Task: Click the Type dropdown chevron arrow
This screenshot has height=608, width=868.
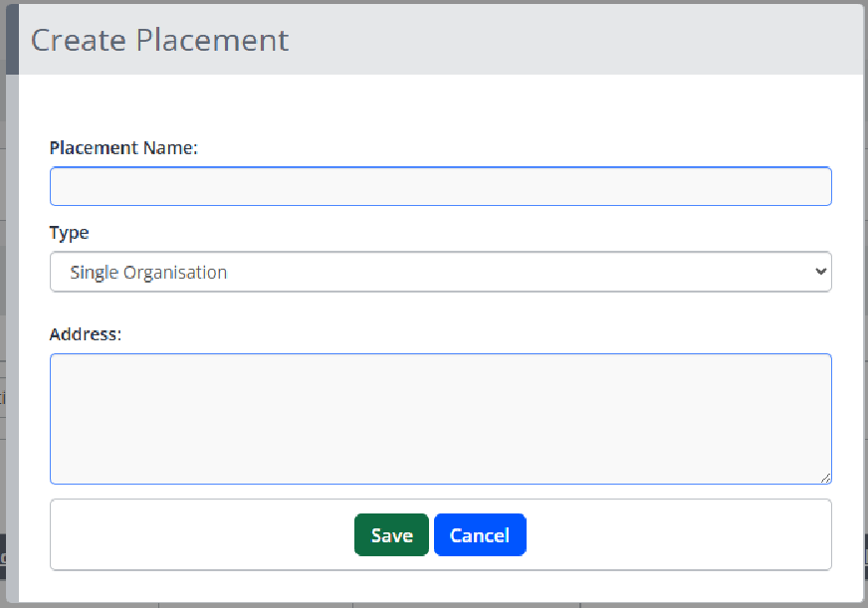Action: [x=820, y=272]
